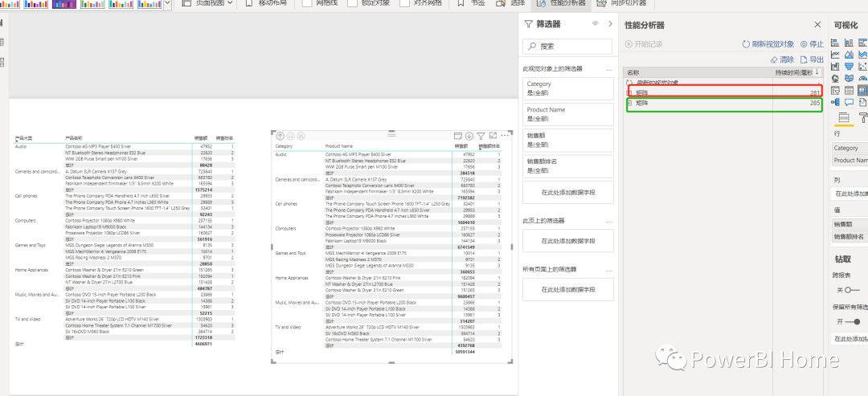Click the 停止 recording button
Image resolution: width=868 pixels, height=396 pixels.
point(812,44)
